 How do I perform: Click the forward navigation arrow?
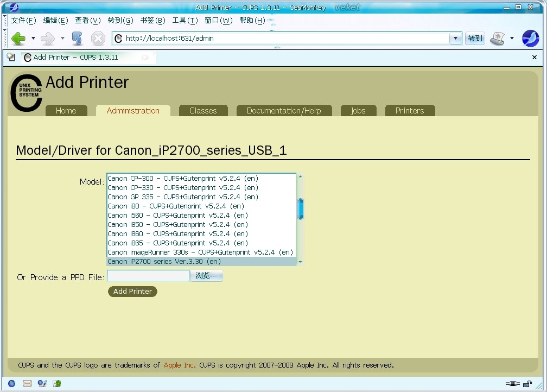coord(48,39)
